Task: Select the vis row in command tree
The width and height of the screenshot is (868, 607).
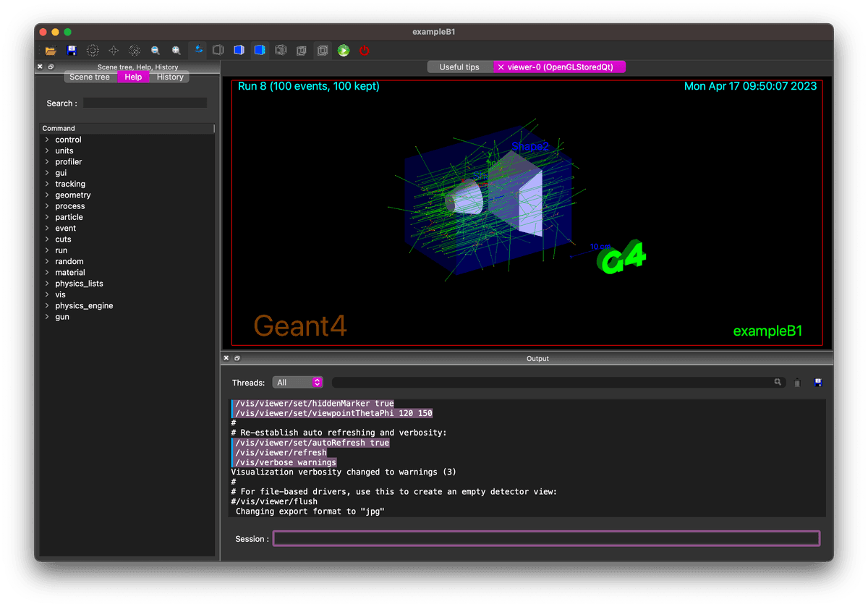Action: point(127,294)
